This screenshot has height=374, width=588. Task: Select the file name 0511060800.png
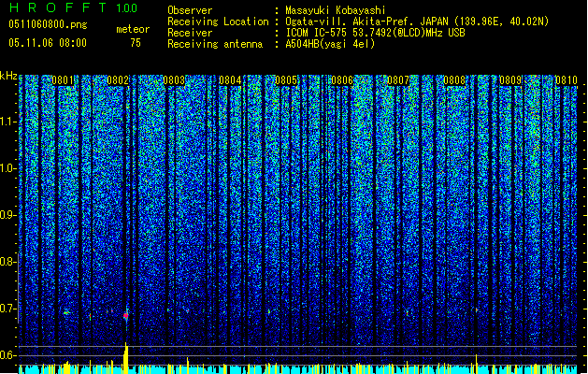pos(48,24)
